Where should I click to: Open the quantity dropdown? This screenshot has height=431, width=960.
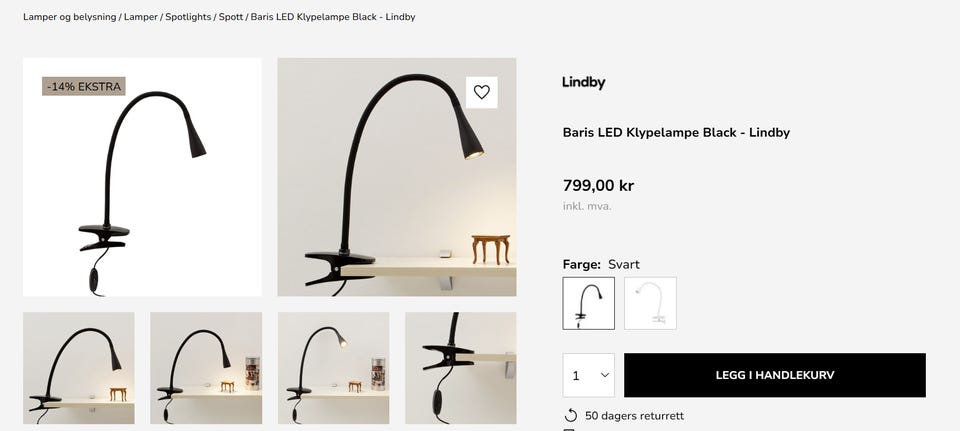coord(588,375)
